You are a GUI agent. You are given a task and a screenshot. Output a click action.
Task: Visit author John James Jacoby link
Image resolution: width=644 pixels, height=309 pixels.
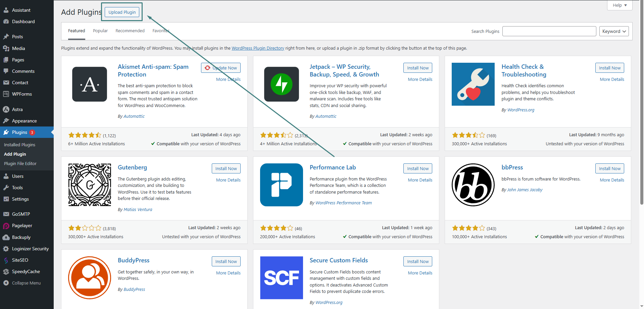click(x=525, y=190)
